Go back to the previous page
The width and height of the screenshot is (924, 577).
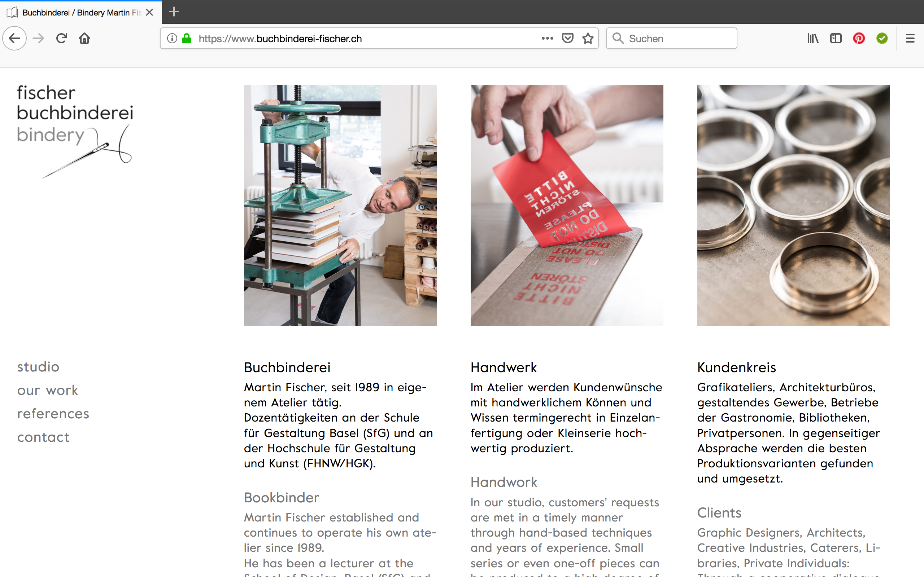(14, 38)
